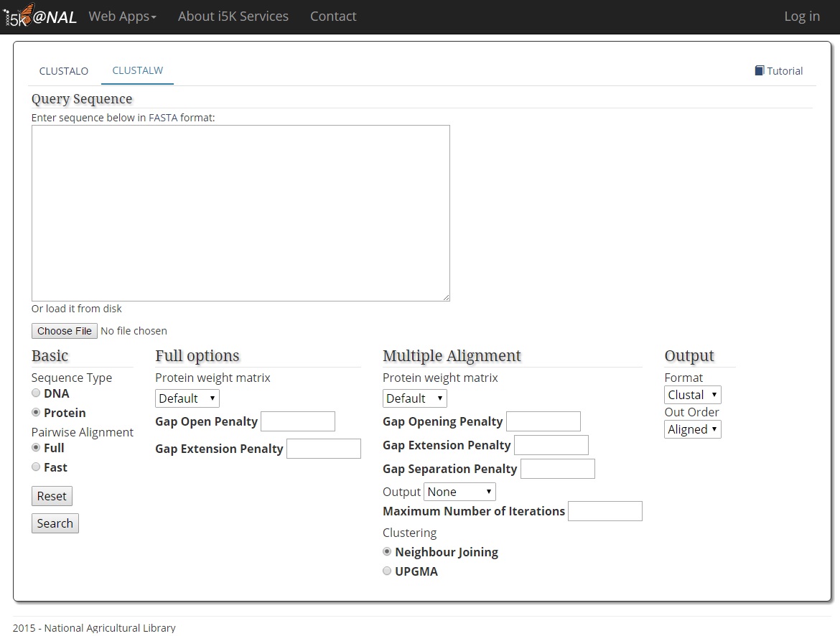This screenshot has height=636, width=840.
Task: Switch to the CLUSTALO tab
Action: [x=64, y=71]
